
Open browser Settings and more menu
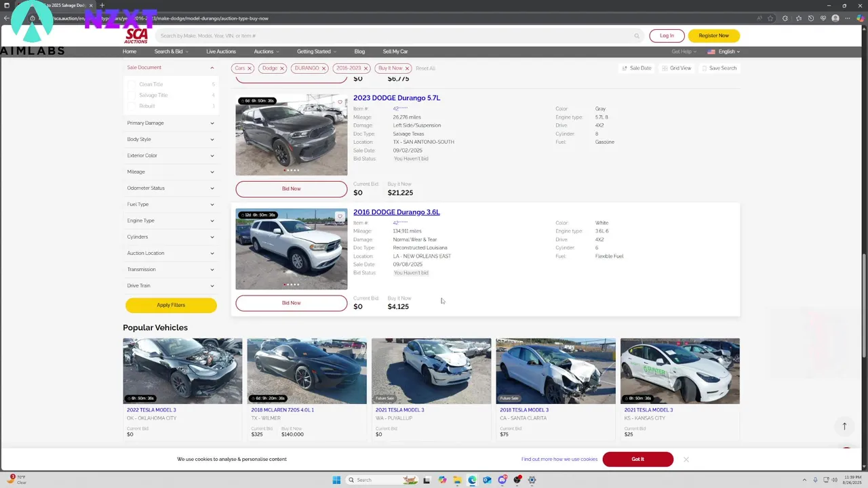click(x=848, y=18)
